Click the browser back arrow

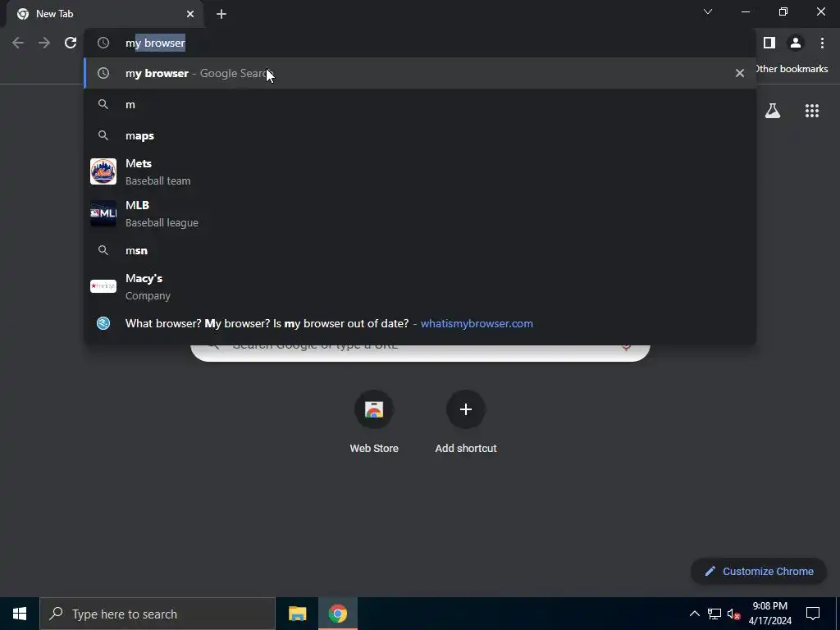(18, 43)
